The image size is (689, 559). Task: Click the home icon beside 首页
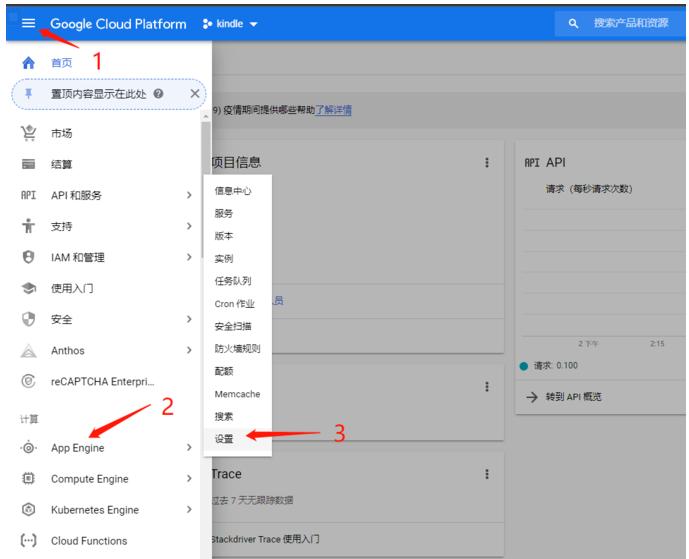click(29, 63)
